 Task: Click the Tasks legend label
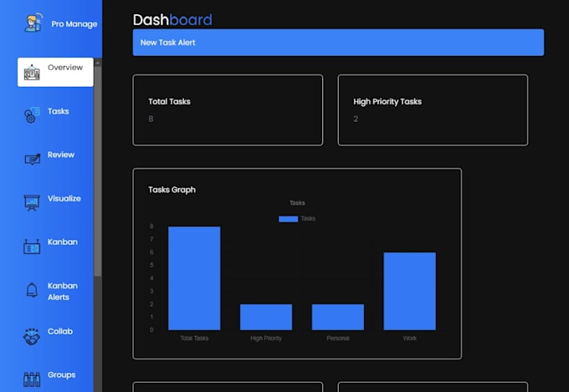click(308, 218)
